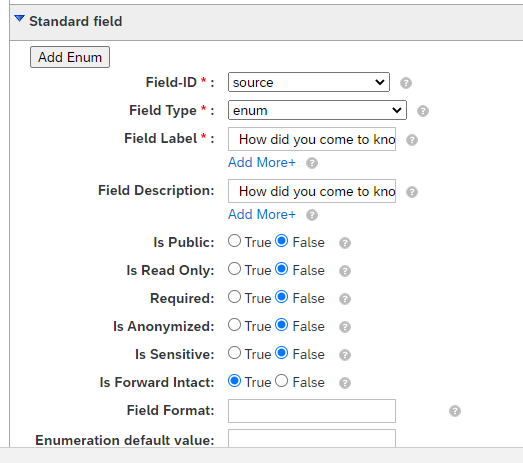The height and width of the screenshot is (463, 523).
Task: Open help icon beside Field Label input
Action: pyautogui.click(x=412, y=140)
